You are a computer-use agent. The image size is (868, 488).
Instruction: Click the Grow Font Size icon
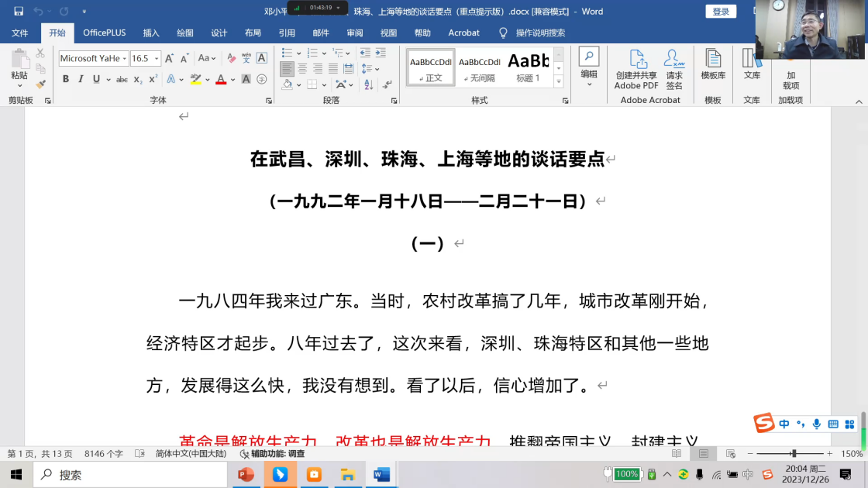(x=170, y=58)
